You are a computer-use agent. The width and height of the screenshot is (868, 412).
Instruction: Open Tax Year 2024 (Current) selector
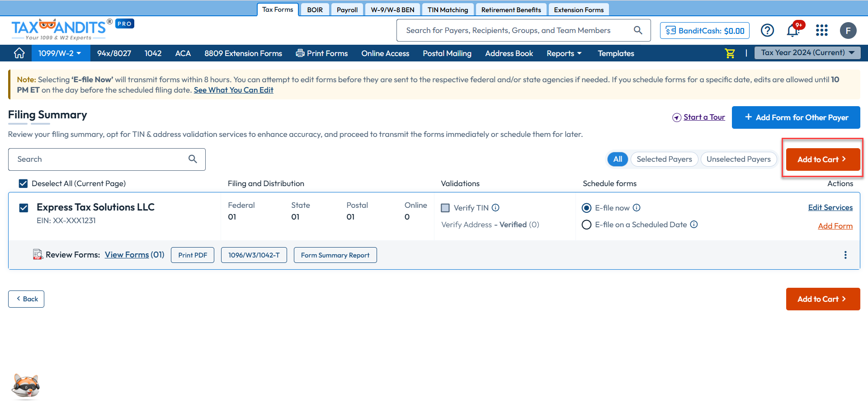tap(807, 53)
